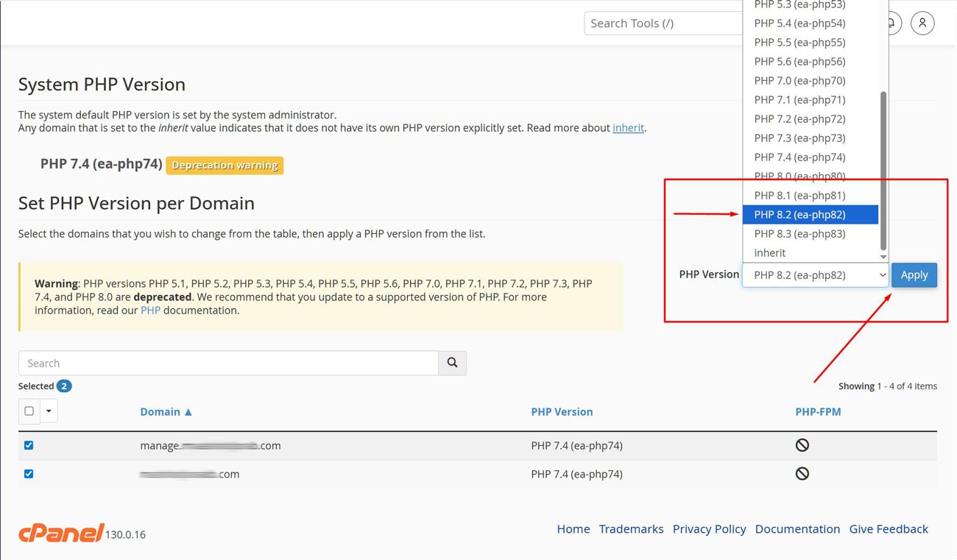Focus the Search Tools field
This screenshot has height=560, width=957.
663,24
